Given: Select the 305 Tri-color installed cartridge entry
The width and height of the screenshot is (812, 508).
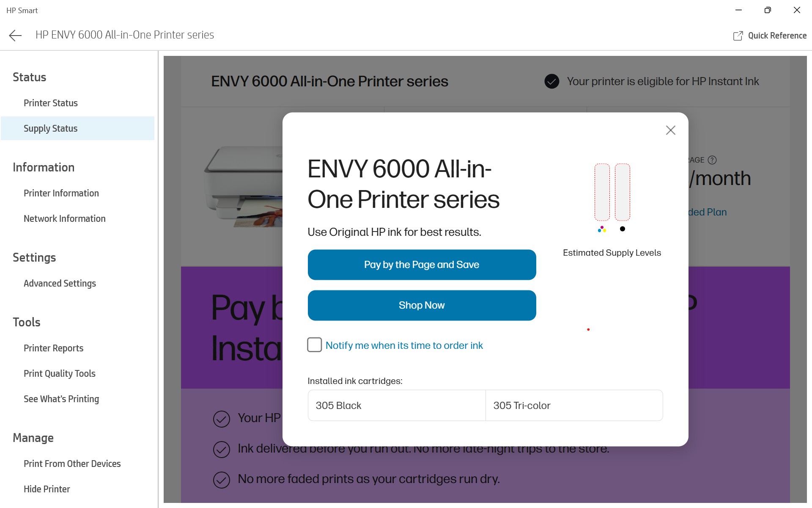Looking at the screenshot, I should pos(573,405).
